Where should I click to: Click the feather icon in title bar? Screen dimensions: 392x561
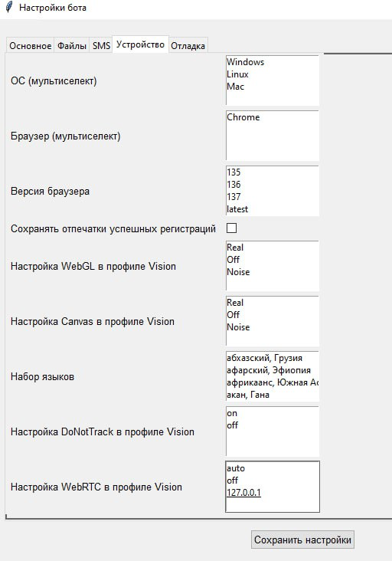pyautogui.click(x=9, y=7)
